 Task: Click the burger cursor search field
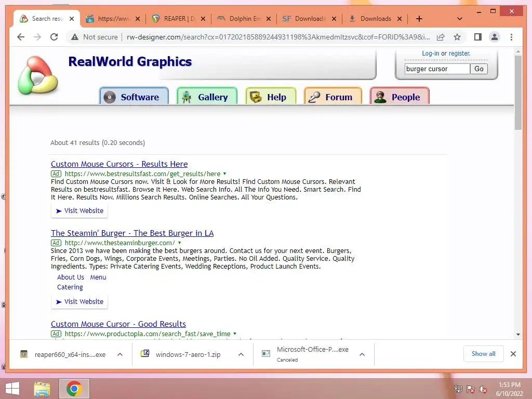click(437, 69)
